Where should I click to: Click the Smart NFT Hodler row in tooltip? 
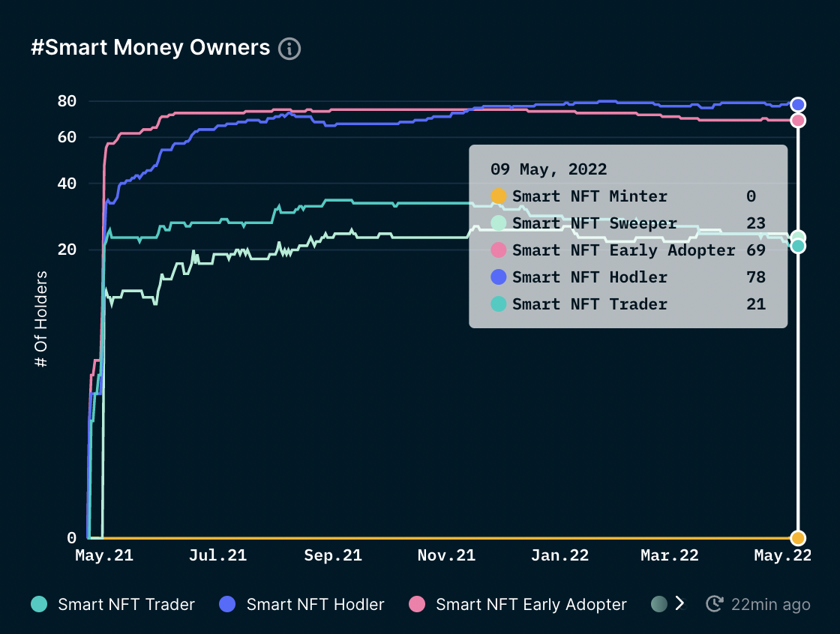click(589, 277)
